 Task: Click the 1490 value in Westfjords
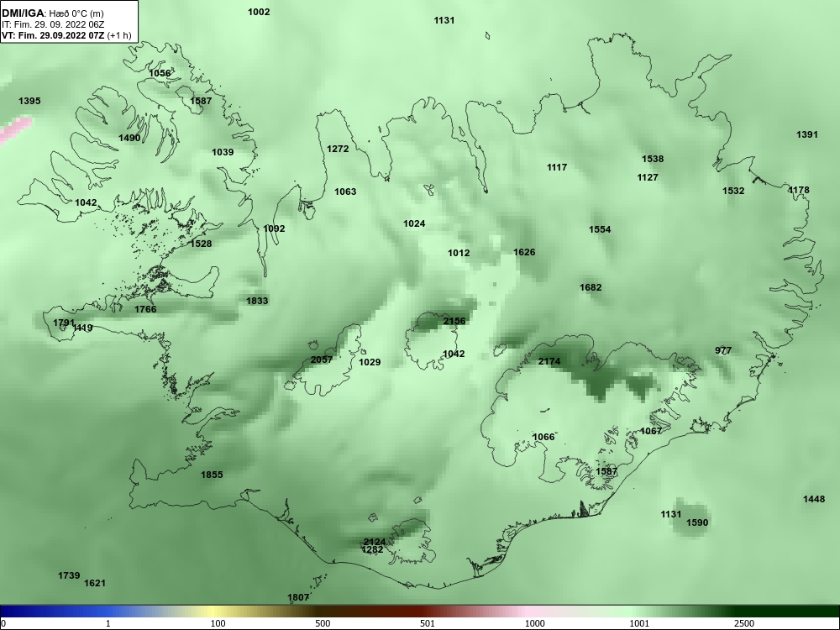[x=129, y=138]
